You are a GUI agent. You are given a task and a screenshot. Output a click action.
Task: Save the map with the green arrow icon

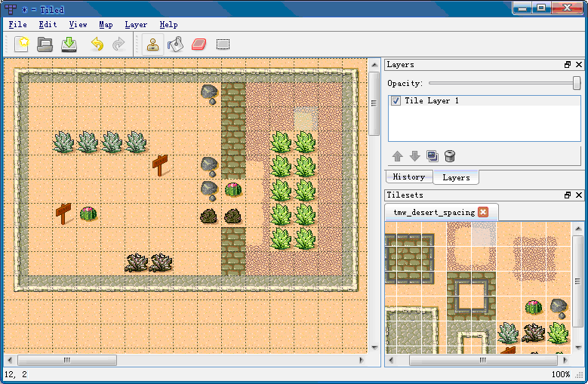pyautogui.click(x=69, y=45)
